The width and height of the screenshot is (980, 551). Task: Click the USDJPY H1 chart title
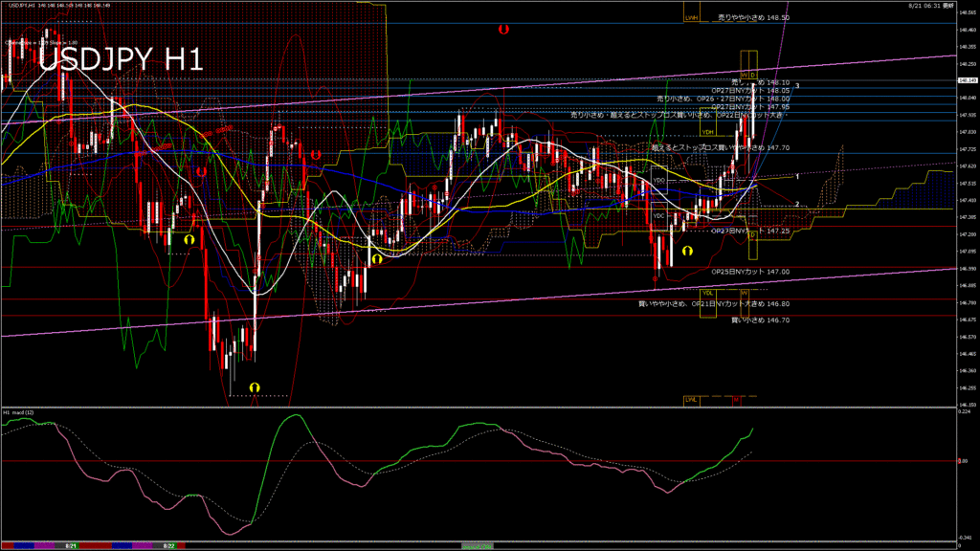tap(121, 59)
